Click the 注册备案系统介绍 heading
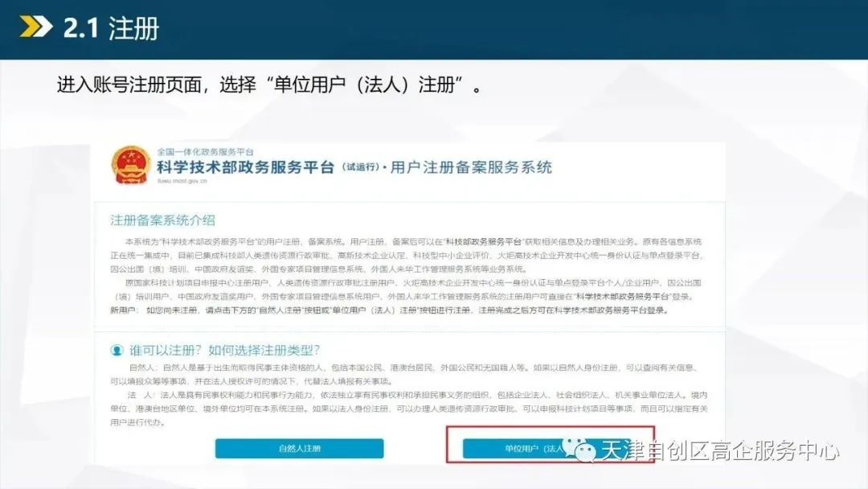Screen dimensions: 868x489 click(x=162, y=220)
